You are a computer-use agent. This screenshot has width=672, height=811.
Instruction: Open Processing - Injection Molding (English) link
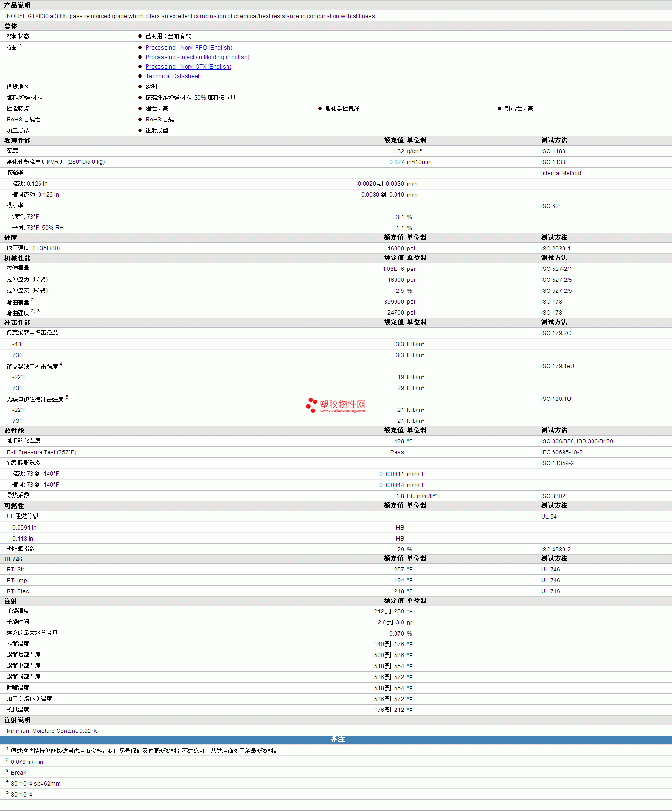coord(197,57)
